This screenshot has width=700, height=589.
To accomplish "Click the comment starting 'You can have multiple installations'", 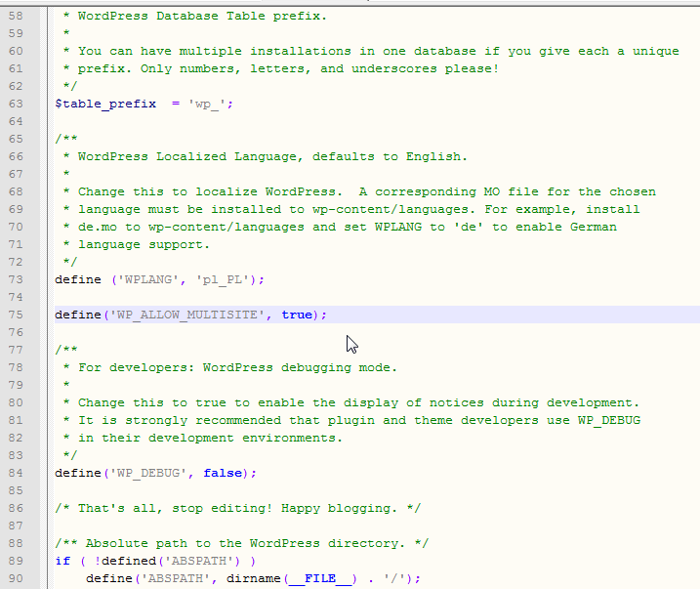I will click(379, 52).
